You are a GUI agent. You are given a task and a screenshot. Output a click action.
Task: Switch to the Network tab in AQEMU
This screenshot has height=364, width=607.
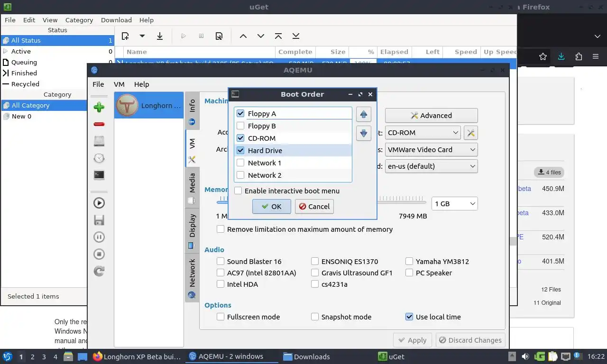click(x=192, y=278)
